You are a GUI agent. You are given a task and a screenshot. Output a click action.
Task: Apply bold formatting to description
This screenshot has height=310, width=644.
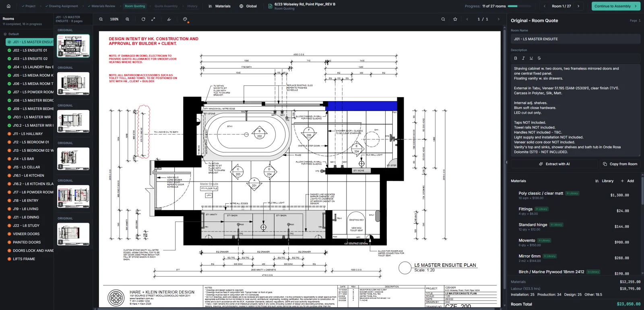pos(516,58)
